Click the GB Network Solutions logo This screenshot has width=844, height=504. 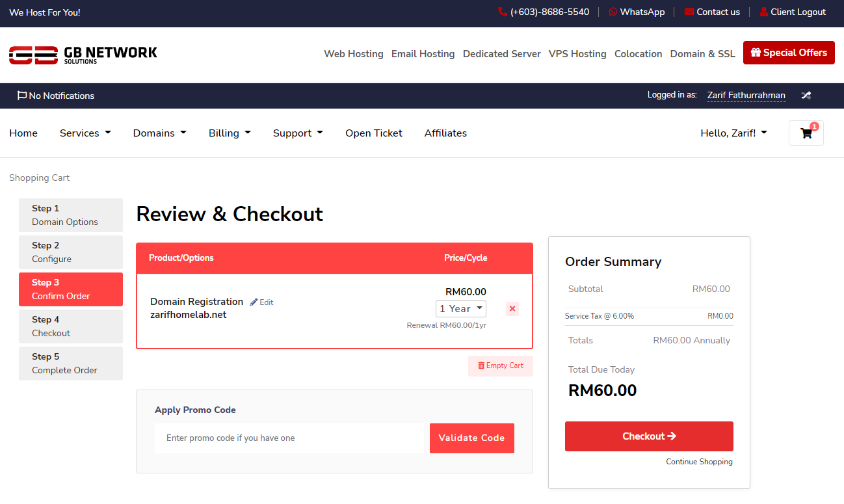(83, 55)
